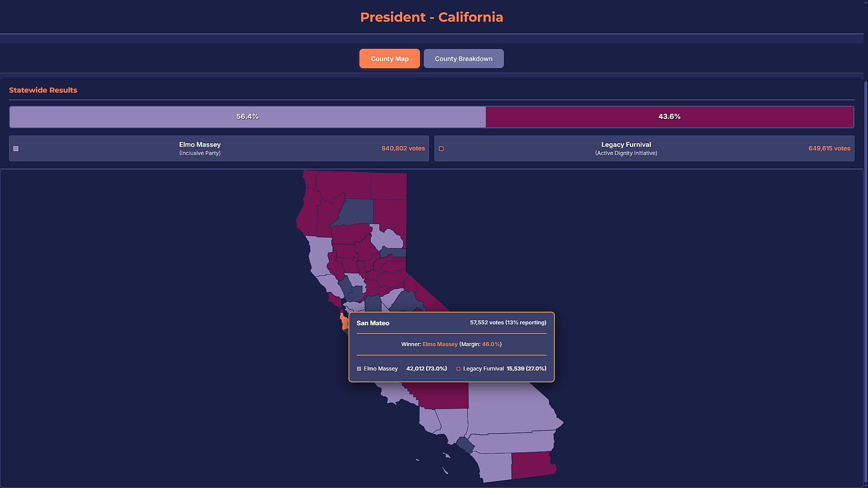
Task: Select the Legacy Furnival candidate name
Action: click(626, 145)
